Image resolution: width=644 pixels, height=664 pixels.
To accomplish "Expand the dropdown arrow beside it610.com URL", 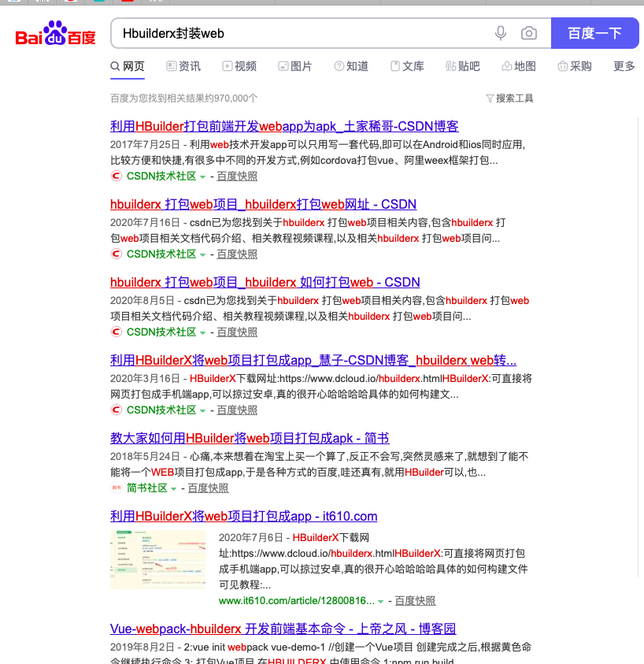I will tap(380, 601).
